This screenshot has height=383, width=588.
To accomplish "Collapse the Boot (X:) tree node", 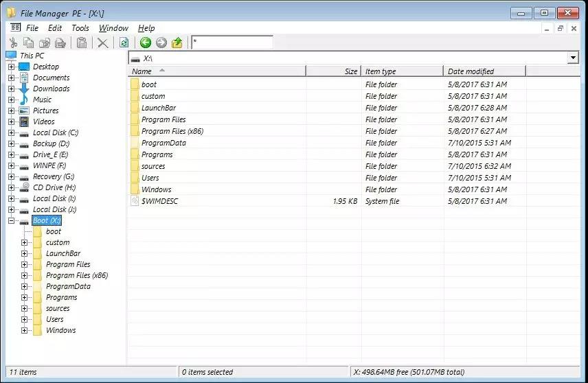I will pos(11,220).
